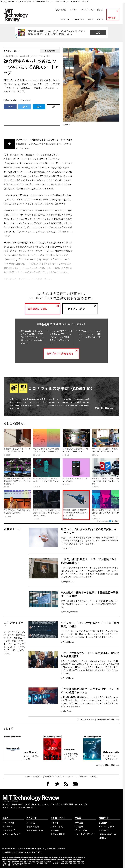Screen dimensions: 125x868
Task: Share article via Facebook button
Action: pyautogui.click(x=10, y=107)
